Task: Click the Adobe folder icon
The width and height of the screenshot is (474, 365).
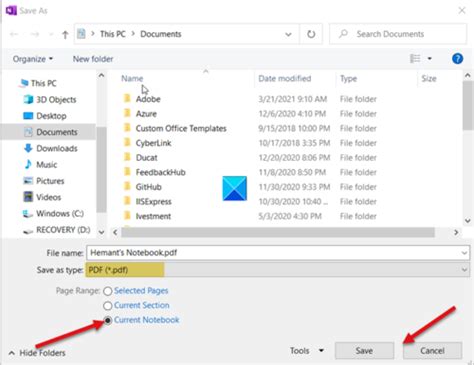Action: pos(127,98)
